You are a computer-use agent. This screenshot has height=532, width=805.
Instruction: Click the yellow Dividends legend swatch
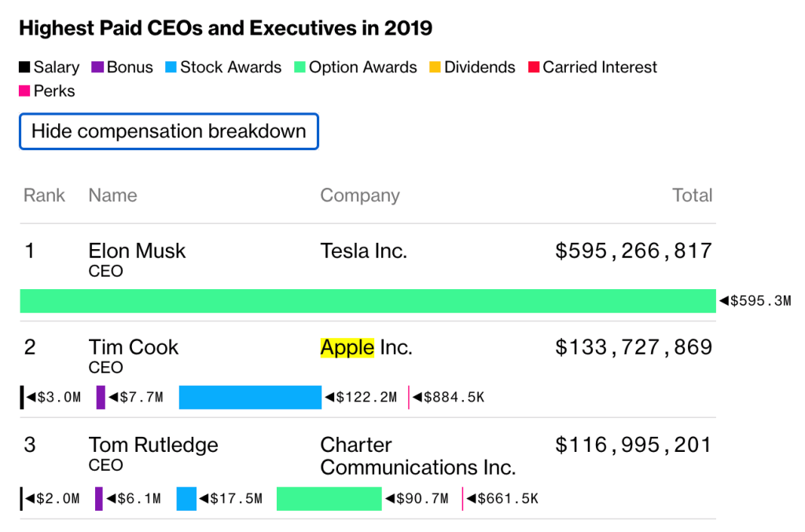[436, 68]
